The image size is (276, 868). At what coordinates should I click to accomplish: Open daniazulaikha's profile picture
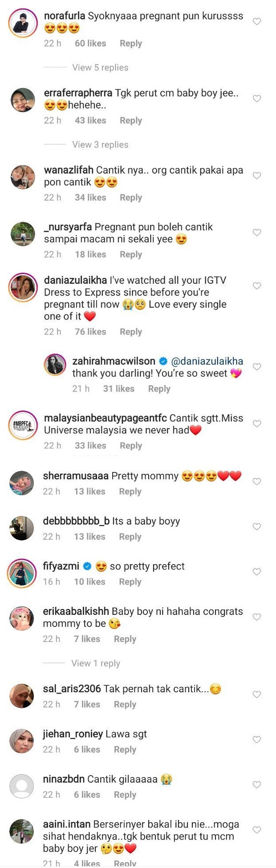(x=23, y=287)
